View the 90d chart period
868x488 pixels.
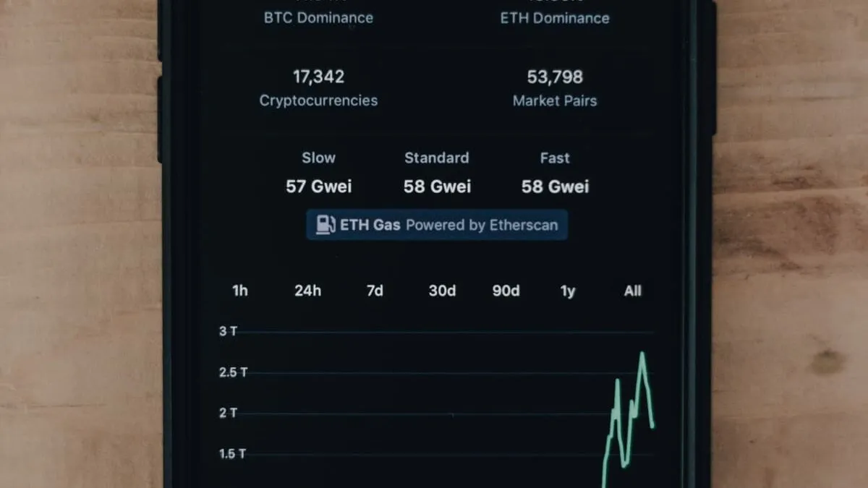506,291
